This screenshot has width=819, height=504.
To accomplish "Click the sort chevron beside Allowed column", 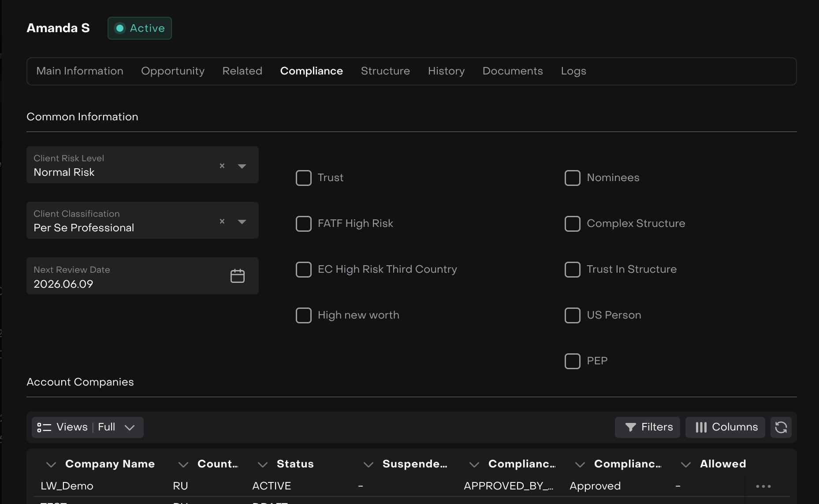I will pos(685,464).
